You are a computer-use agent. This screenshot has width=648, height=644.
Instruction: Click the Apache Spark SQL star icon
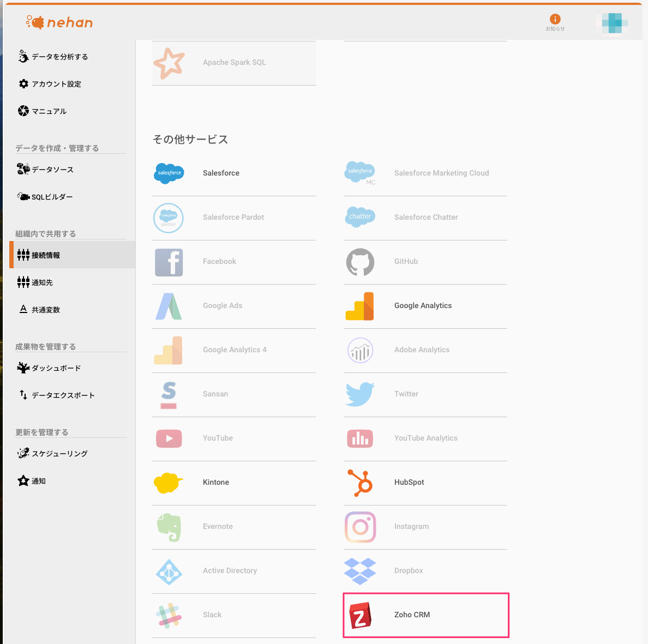pyautogui.click(x=169, y=63)
